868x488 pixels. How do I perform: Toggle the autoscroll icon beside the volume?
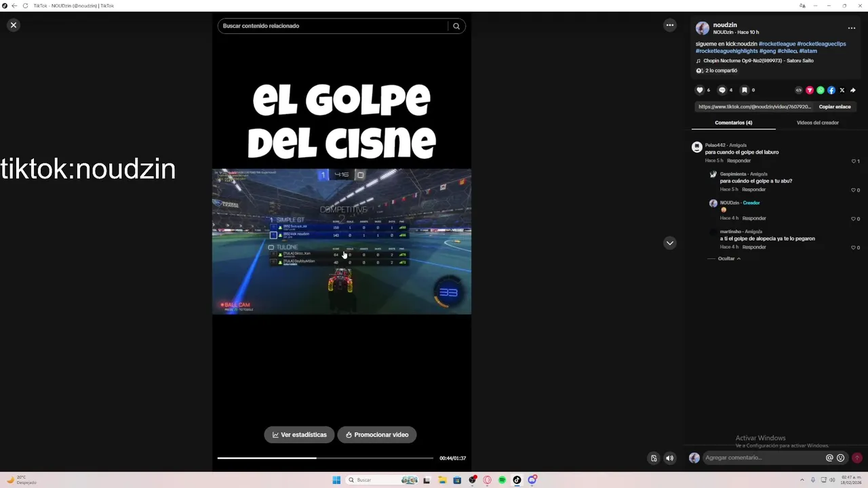pos(654,458)
